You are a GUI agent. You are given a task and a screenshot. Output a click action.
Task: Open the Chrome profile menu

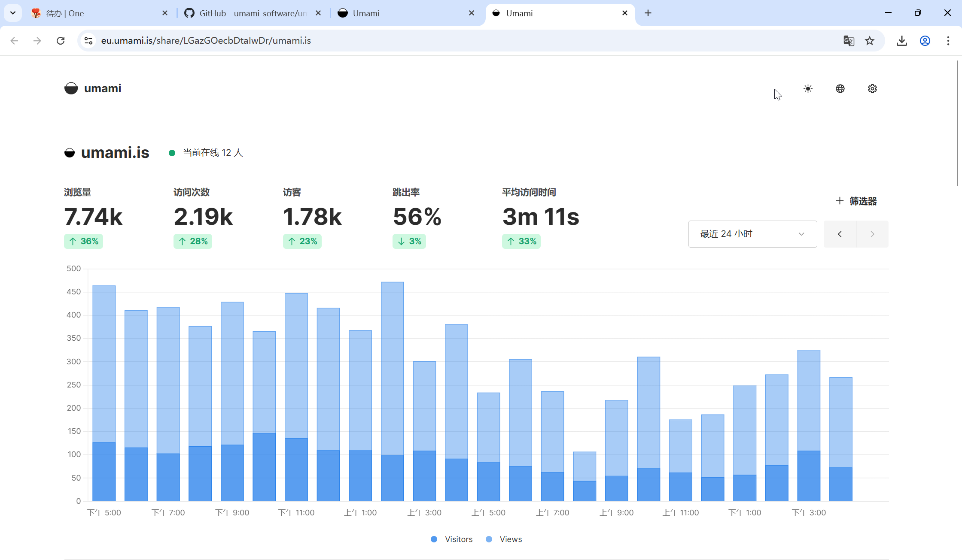coord(925,41)
